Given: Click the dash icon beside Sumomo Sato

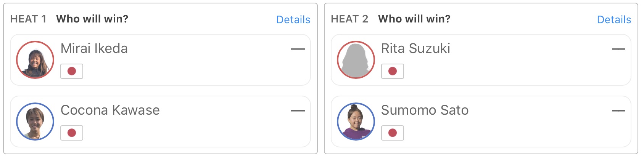Looking at the screenshot, I should 618,111.
